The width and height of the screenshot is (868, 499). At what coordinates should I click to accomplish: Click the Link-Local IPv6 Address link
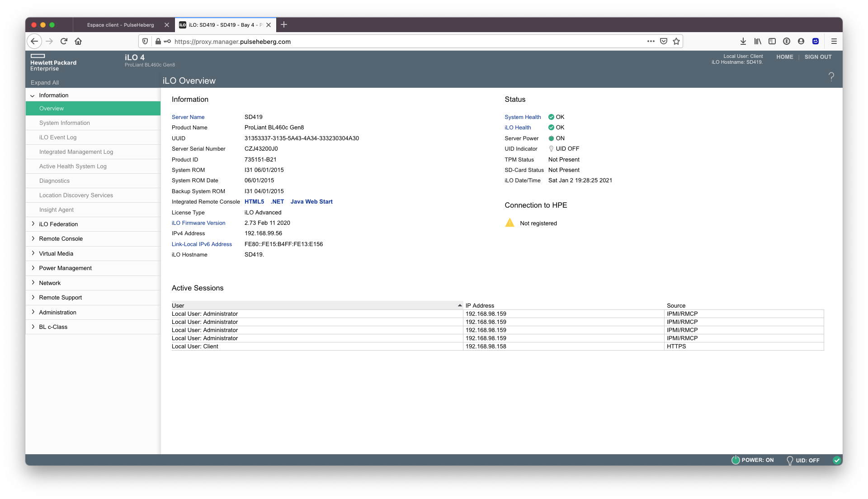(x=202, y=244)
